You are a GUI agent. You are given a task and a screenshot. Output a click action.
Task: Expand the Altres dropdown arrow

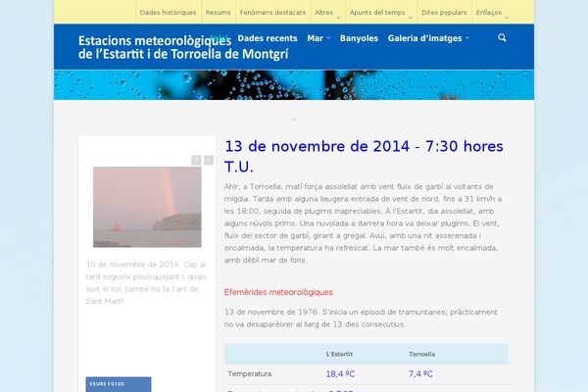pyautogui.click(x=338, y=18)
